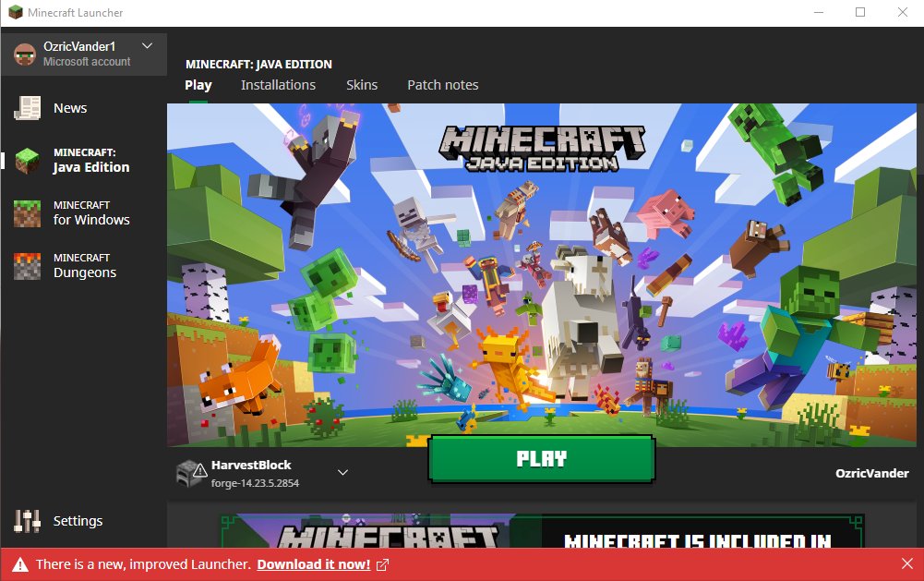Click the warning triangle in the red banner
This screenshot has height=581, width=924.
click(20, 565)
